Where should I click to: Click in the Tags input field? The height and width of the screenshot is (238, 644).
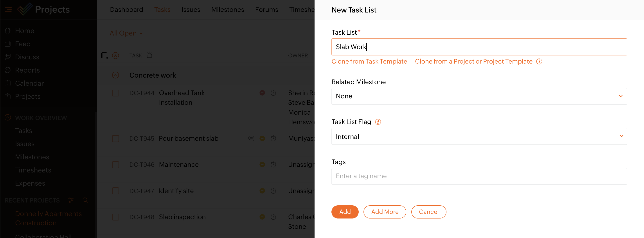pyautogui.click(x=479, y=176)
